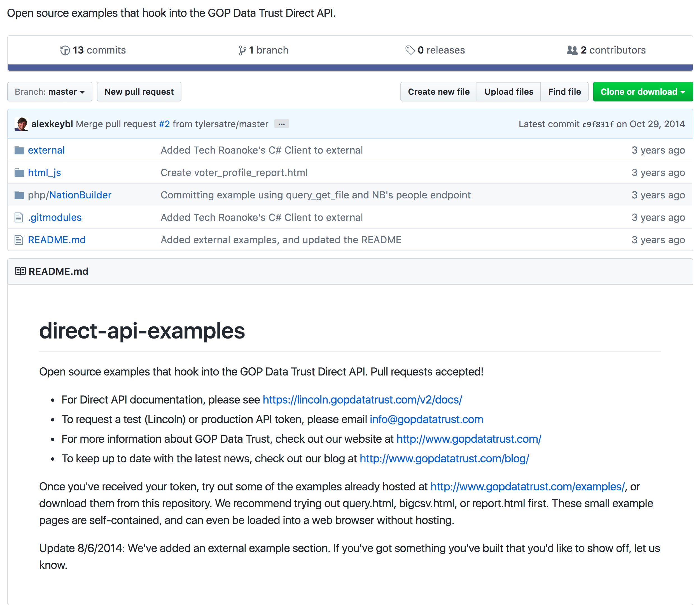Click the contributors people icon

click(x=572, y=50)
